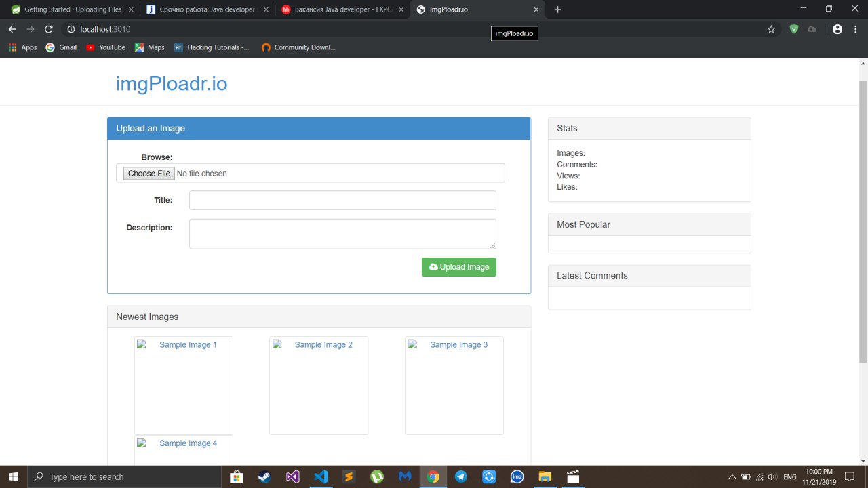Open File Explorer from the taskbar

tap(545, 476)
